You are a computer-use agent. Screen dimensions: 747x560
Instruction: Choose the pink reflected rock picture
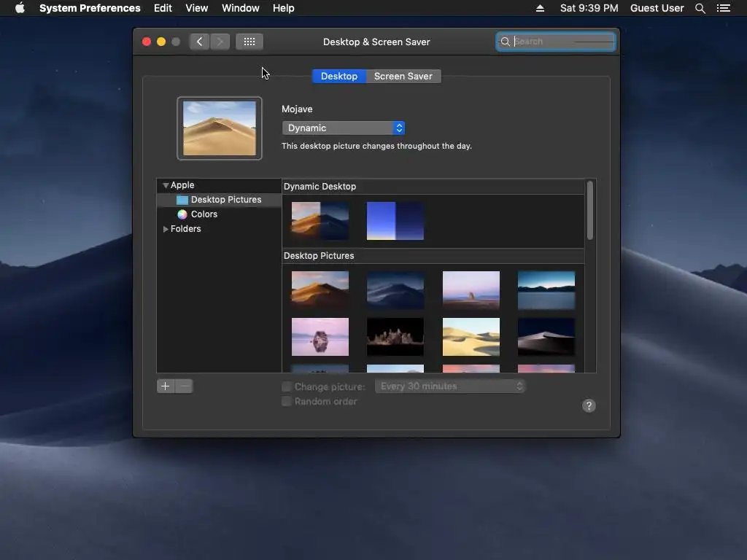(320, 337)
